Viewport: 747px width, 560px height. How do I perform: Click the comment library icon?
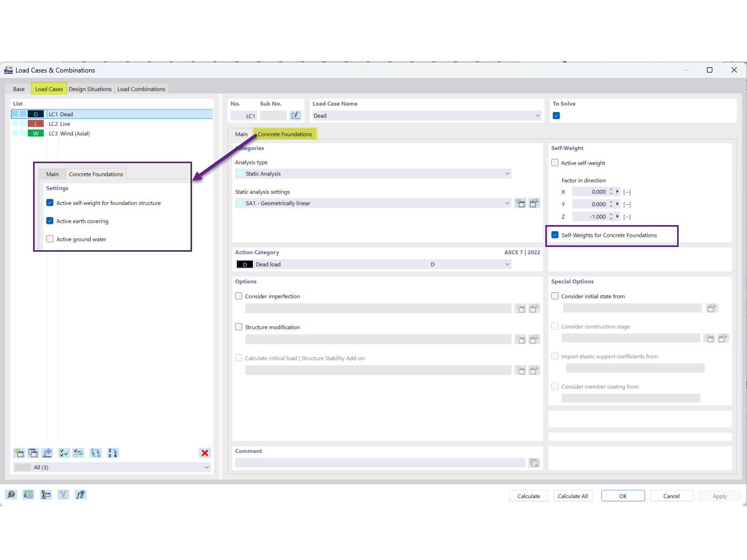(x=534, y=462)
